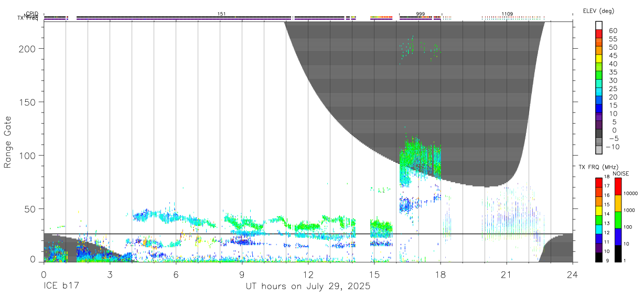Select the '25' label on ELEV scale

click(612, 89)
